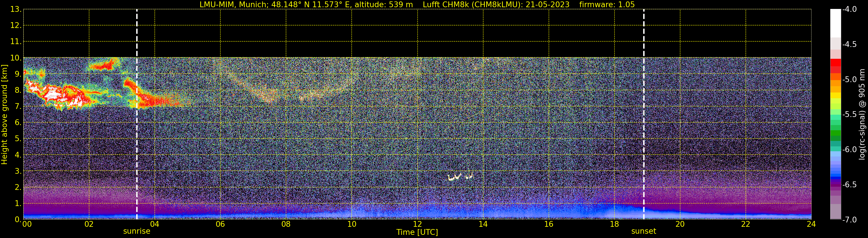Click the '20' time axis tick label
Screen dimensions: 868x238
point(680,224)
